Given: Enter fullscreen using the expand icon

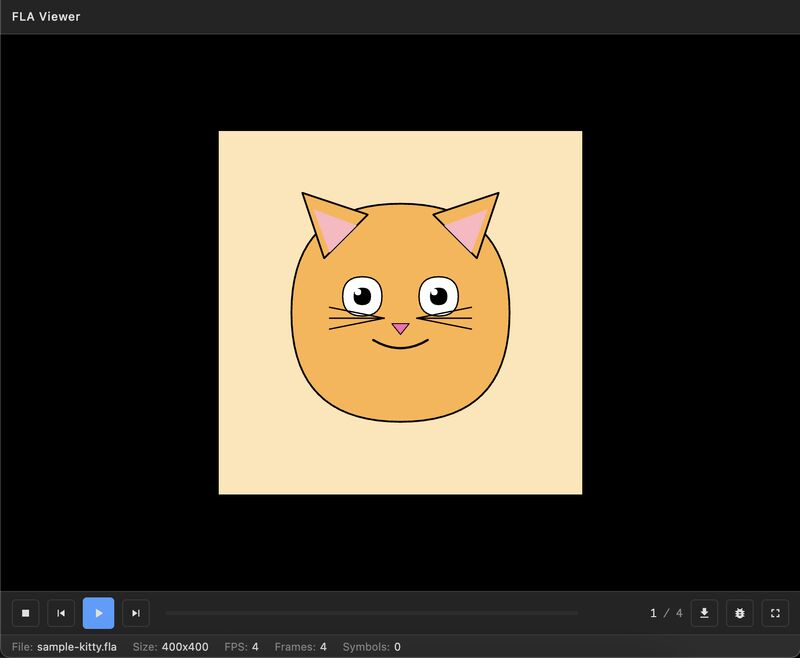Looking at the screenshot, I should pyautogui.click(x=775, y=613).
